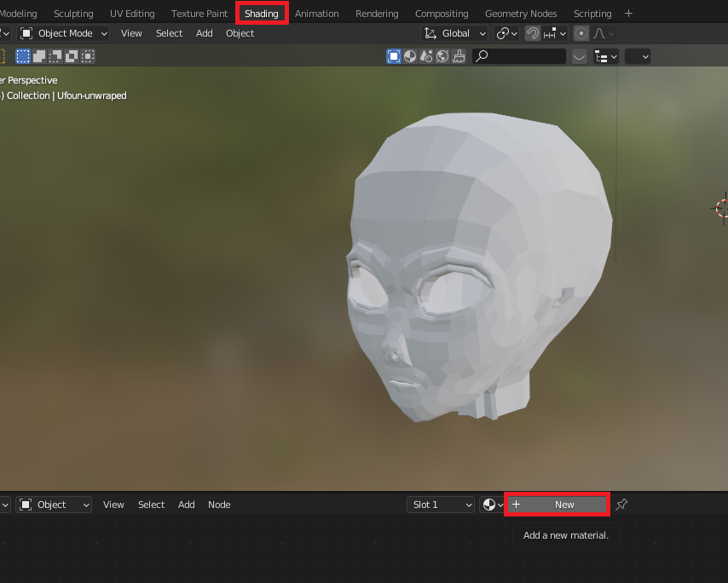
Task: Expand the Global transform orientation dropdown
Action: pyautogui.click(x=455, y=33)
